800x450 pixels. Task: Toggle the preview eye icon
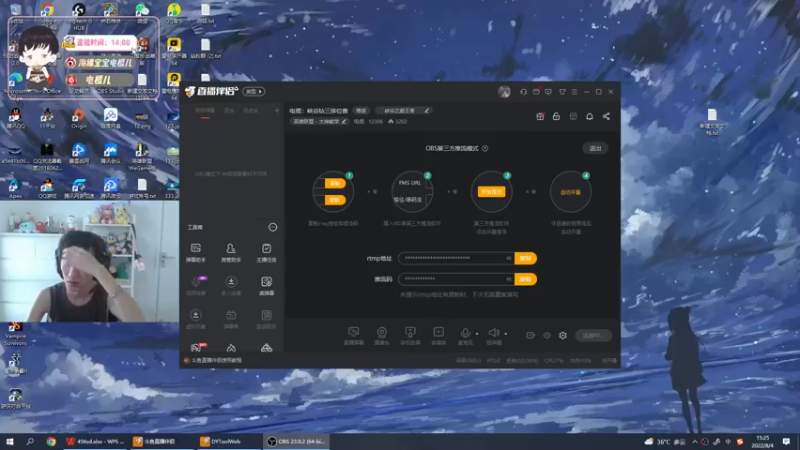coord(547,335)
